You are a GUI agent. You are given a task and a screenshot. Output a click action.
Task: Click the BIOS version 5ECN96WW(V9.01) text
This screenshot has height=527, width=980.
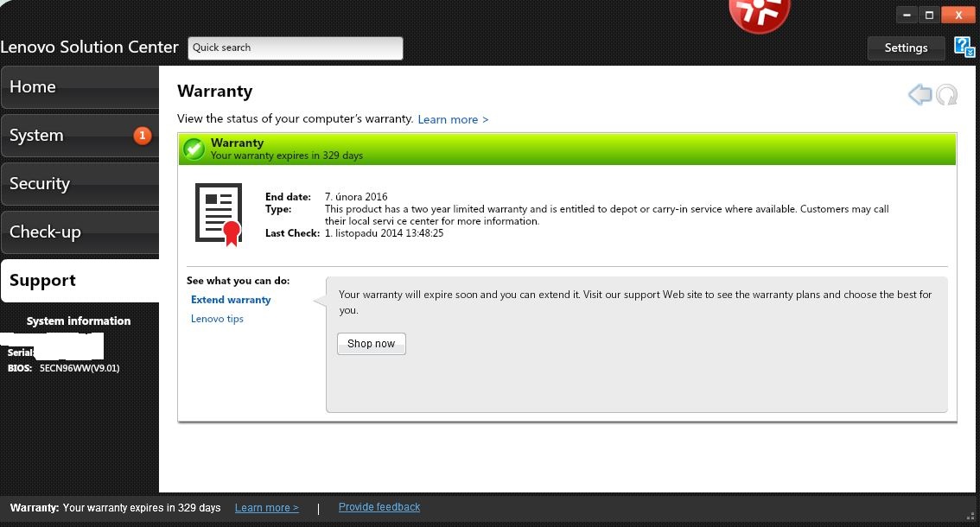80,368
